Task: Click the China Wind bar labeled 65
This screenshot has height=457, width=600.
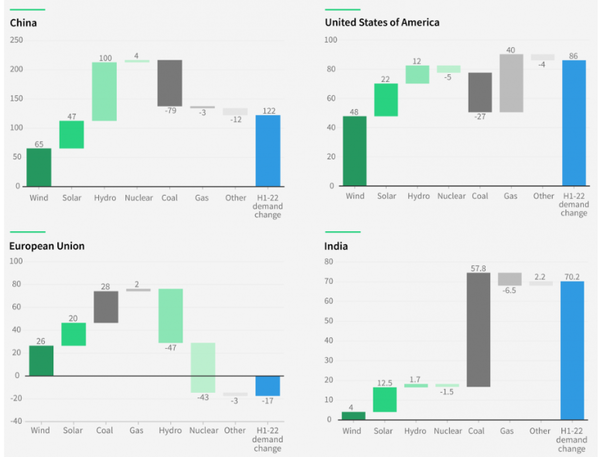Action: (39, 167)
